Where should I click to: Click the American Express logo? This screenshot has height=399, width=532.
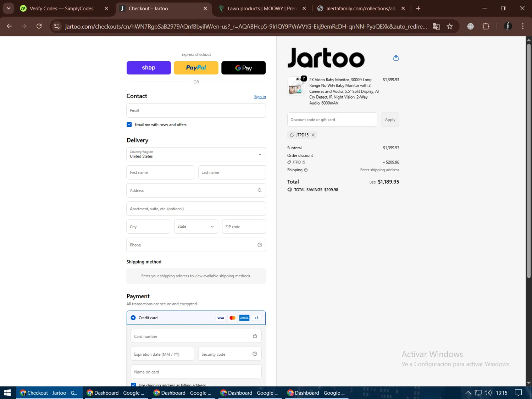click(x=244, y=318)
